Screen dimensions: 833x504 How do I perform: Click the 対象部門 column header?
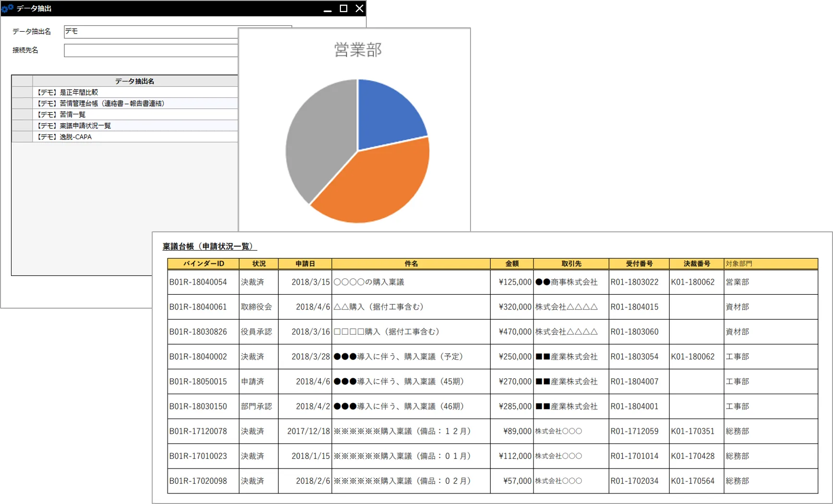(771, 264)
